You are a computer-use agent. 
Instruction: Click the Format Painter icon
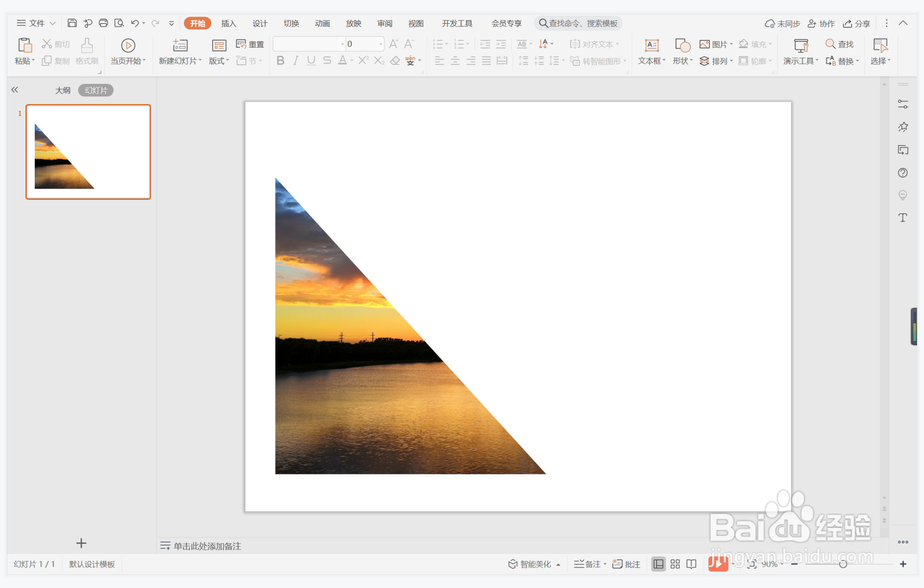click(x=87, y=45)
